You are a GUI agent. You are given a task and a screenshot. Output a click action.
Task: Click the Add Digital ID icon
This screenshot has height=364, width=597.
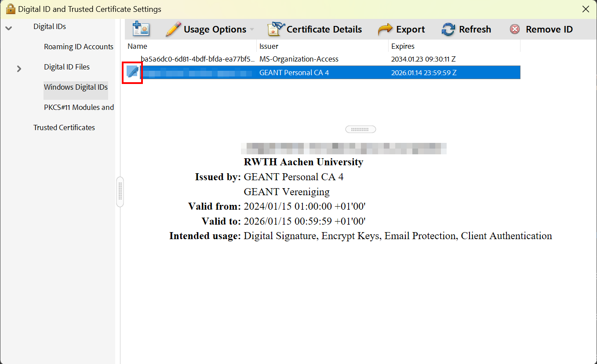click(x=141, y=29)
